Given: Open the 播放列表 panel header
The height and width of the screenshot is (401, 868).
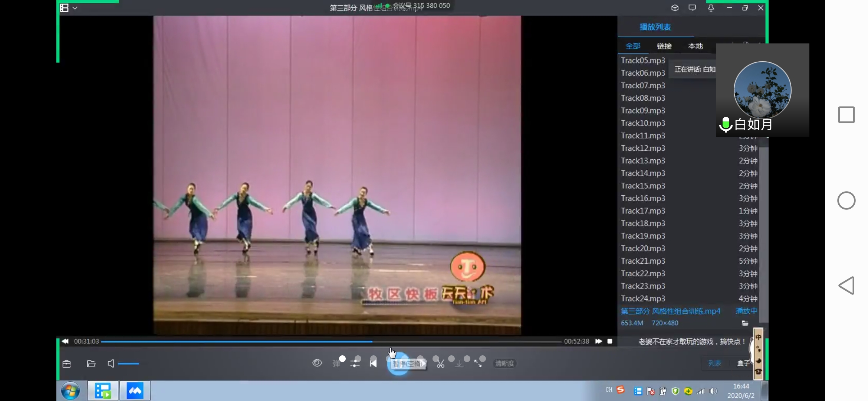Looking at the screenshot, I should 655,27.
